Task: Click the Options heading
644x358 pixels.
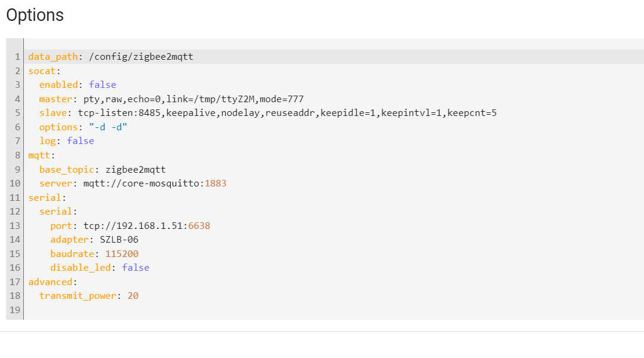Action: [35, 15]
